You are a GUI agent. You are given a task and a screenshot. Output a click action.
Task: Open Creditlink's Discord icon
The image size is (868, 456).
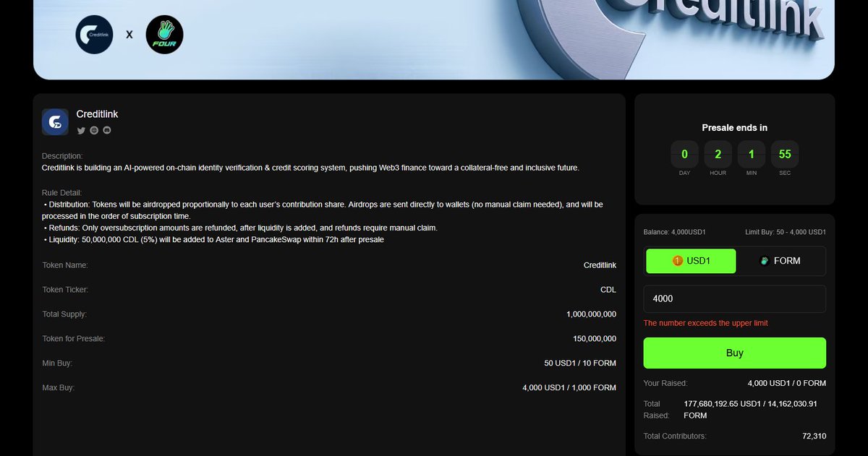(x=107, y=131)
